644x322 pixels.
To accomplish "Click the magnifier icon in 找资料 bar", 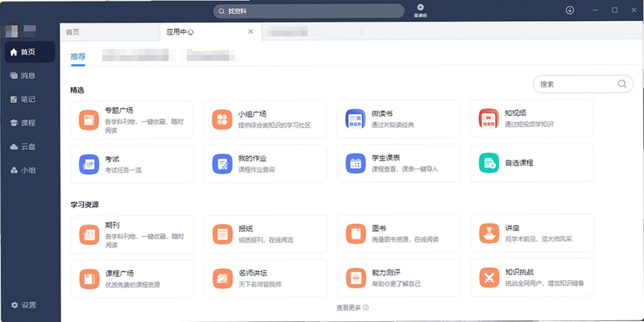I will [x=221, y=11].
